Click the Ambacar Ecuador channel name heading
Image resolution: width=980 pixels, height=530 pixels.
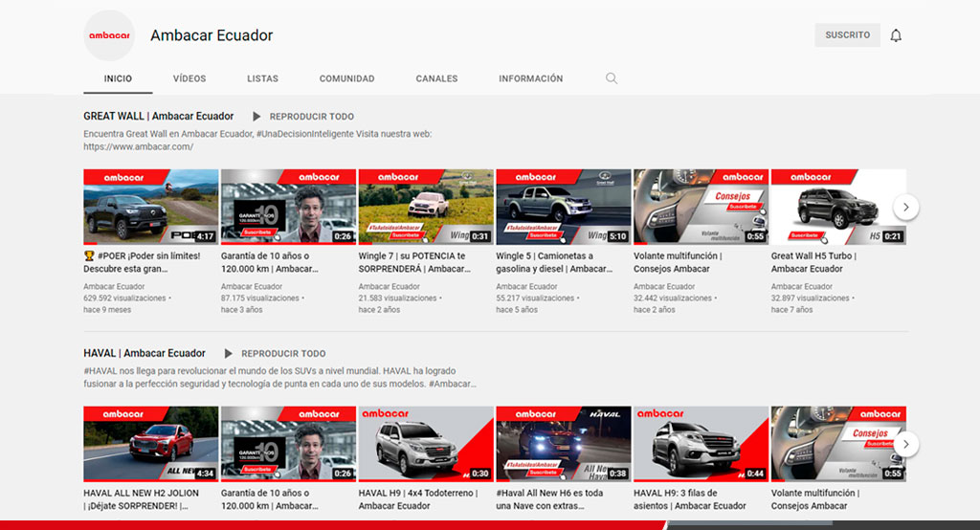tap(212, 35)
